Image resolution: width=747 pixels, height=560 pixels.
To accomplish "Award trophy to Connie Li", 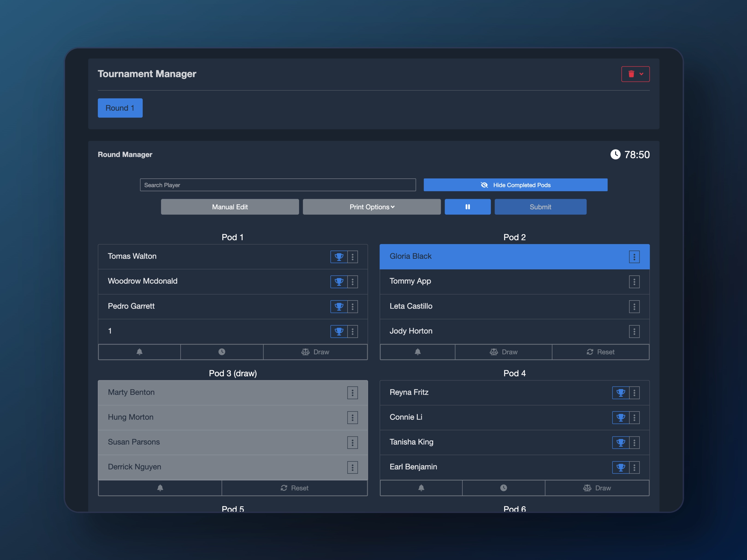I will pyautogui.click(x=620, y=418).
